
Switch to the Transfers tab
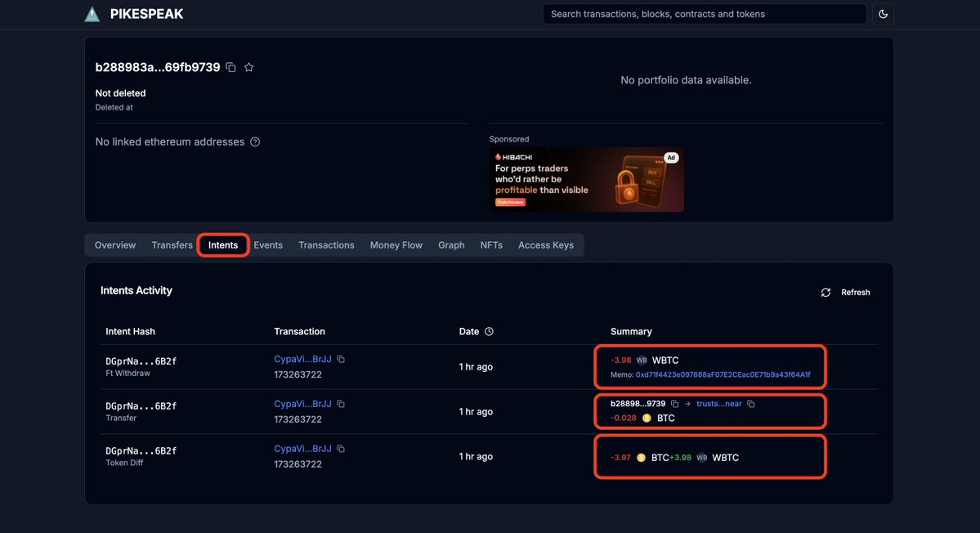[172, 245]
